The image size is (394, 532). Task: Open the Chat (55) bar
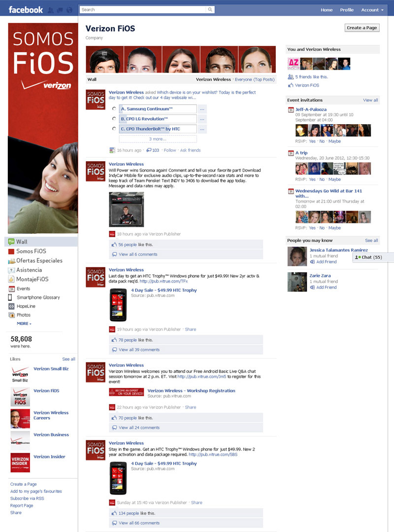coord(373,257)
